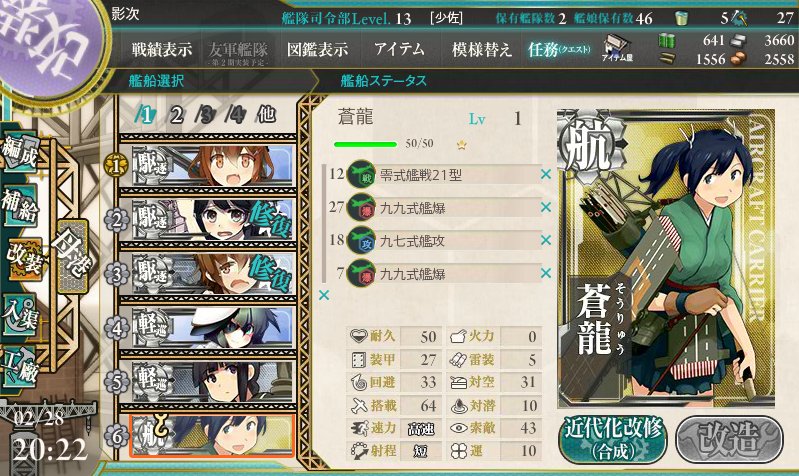This screenshot has height=476, width=799.
Task: Click 蒼龍's green HP bar
Action: point(365,144)
